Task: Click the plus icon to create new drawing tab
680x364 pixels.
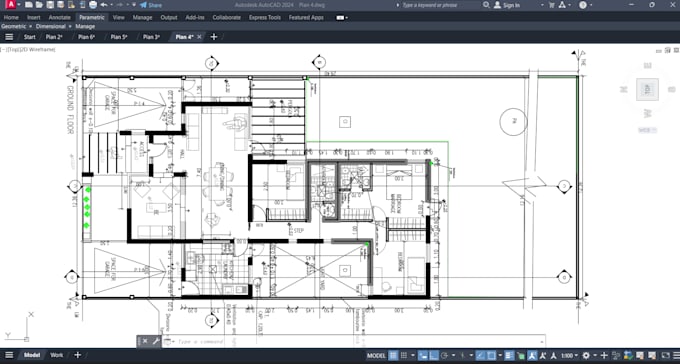Action: [x=213, y=37]
